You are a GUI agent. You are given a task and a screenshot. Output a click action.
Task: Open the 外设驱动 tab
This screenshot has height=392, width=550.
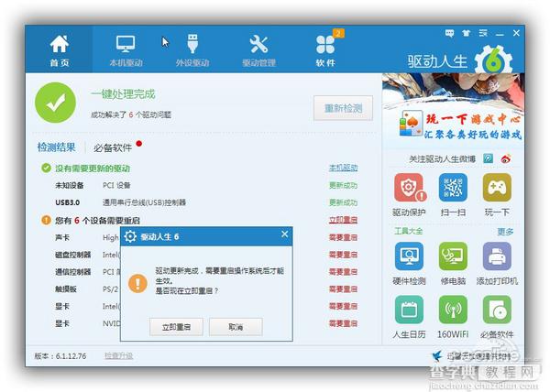pyautogui.click(x=192, y=50)
